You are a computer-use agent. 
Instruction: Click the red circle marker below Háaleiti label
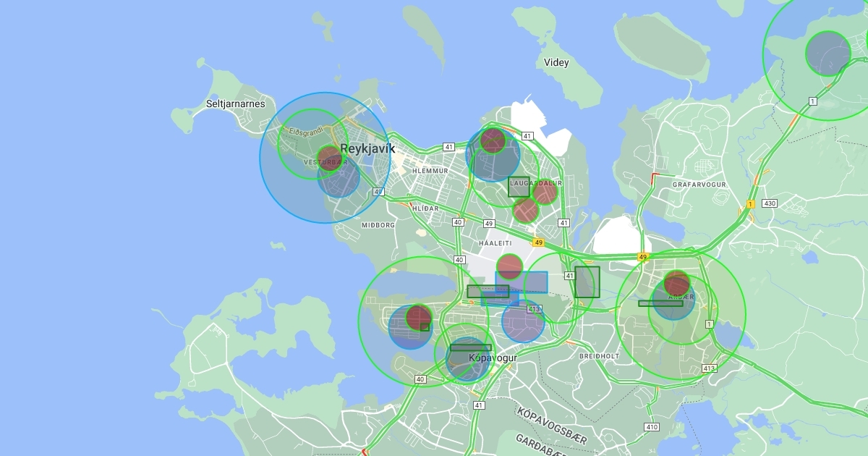pyautogui.click(x=509, y=266)
